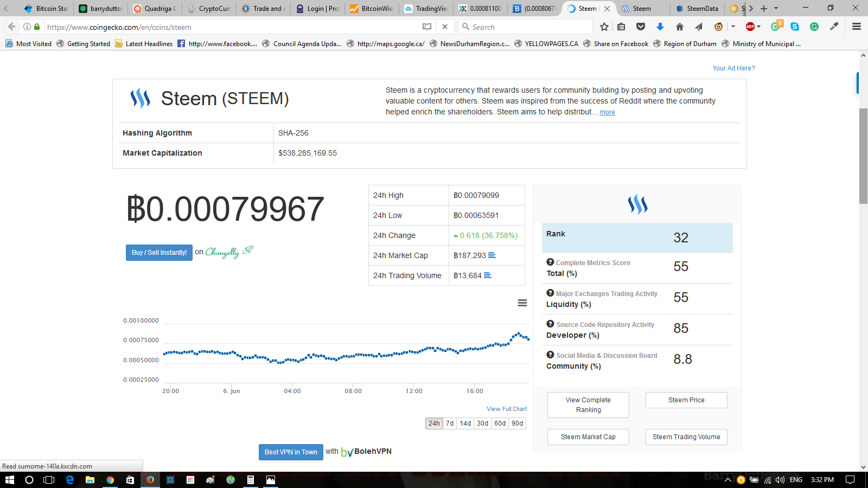
Task: Go back with the back arrow
Action: pos(11,27)
